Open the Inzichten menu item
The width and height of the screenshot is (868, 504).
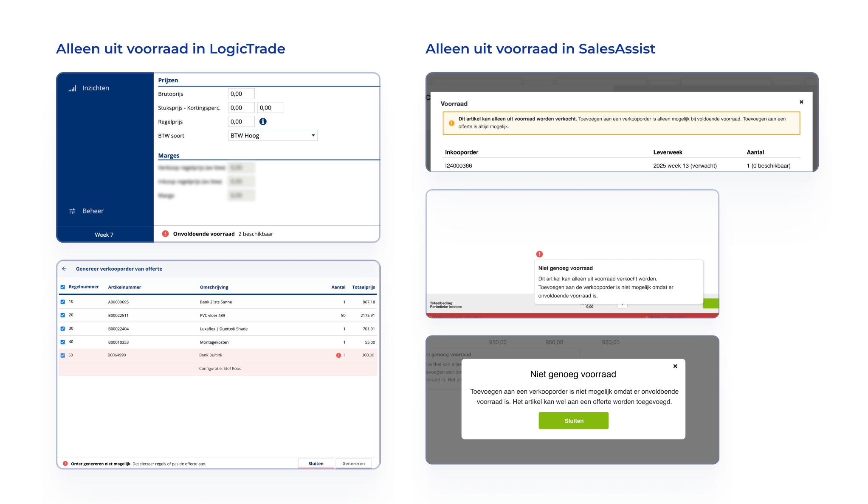coord(96,88)
